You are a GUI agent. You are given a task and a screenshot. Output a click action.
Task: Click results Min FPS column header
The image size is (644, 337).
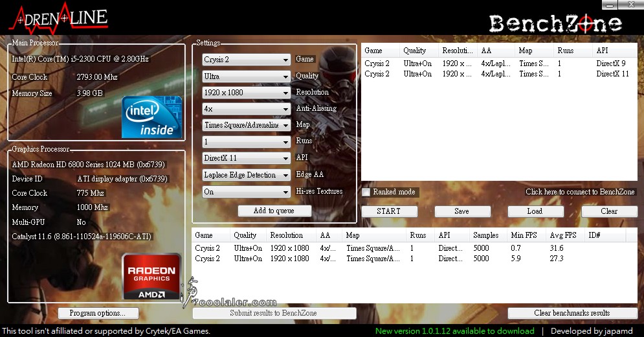pyautogui.click(x=526, y=235)
